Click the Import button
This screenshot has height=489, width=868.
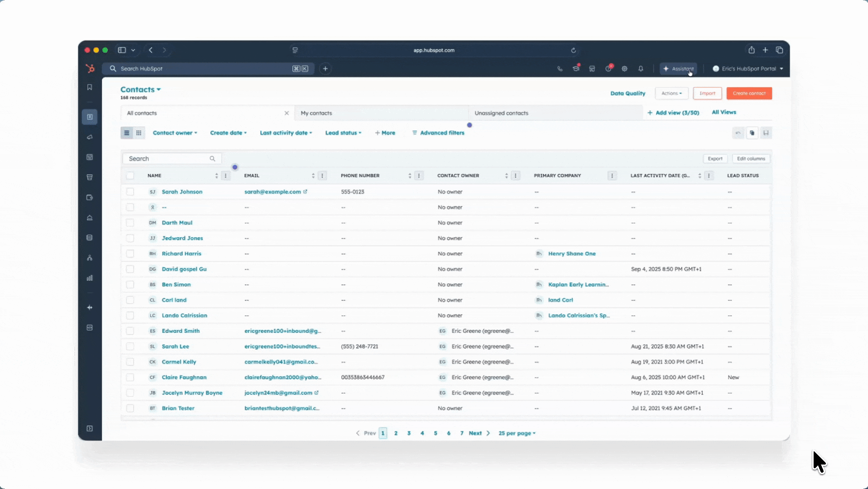click(707, 93)
